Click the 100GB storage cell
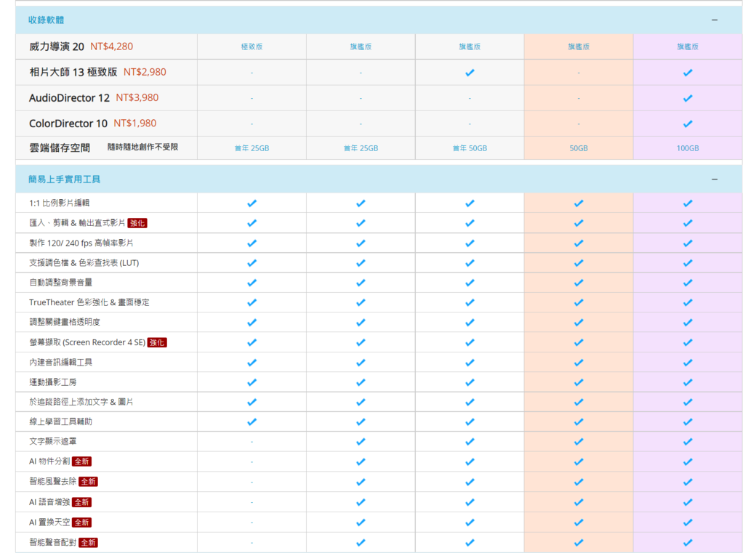Viewport: 756px width, 553px height. 688,148
